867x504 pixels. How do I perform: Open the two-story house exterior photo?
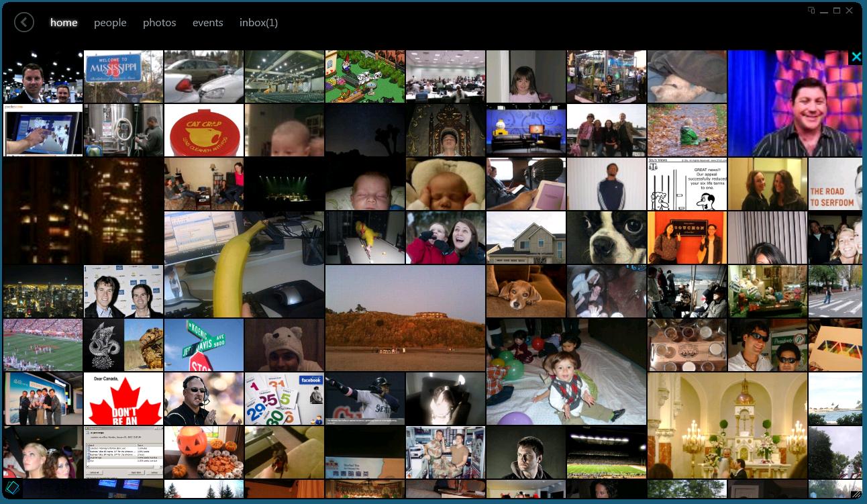click(526, 238)
